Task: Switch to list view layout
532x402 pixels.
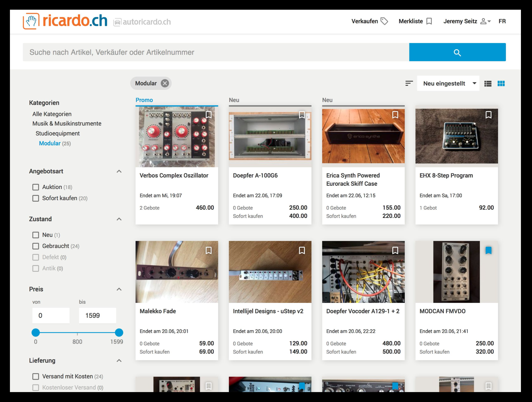Action: [488, 83]
